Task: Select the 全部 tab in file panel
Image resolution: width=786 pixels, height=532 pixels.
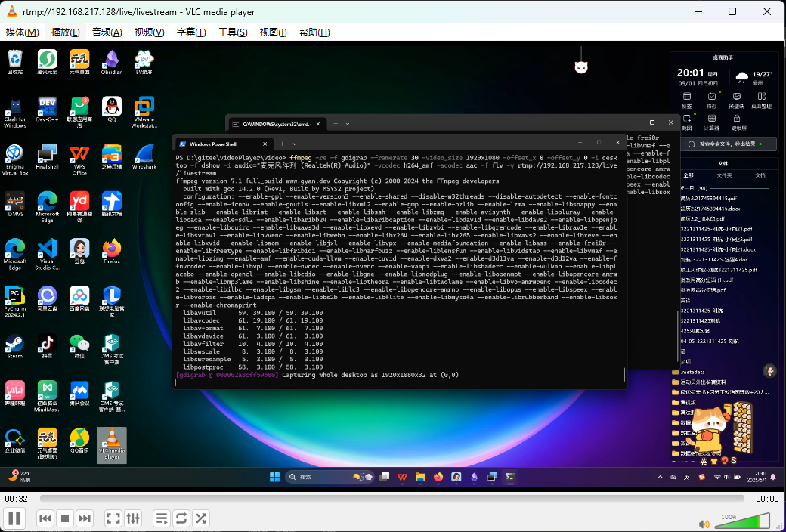Action: point(688,175)
